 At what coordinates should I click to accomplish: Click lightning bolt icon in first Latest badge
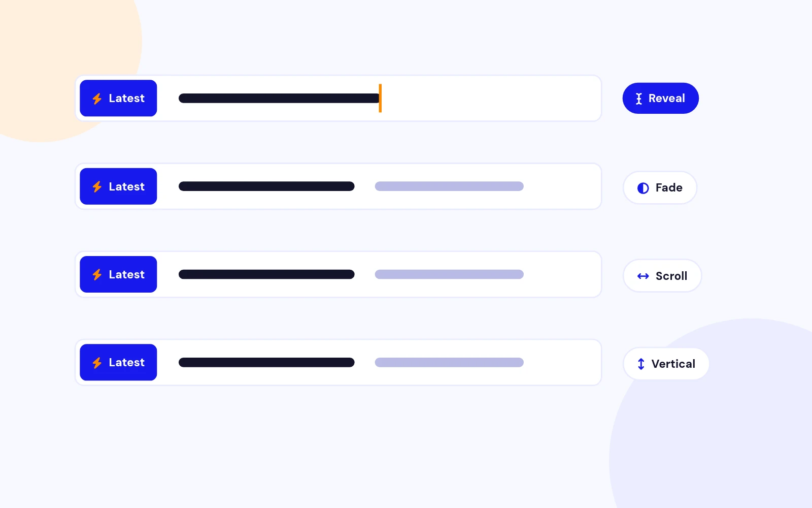click(97, 99)
